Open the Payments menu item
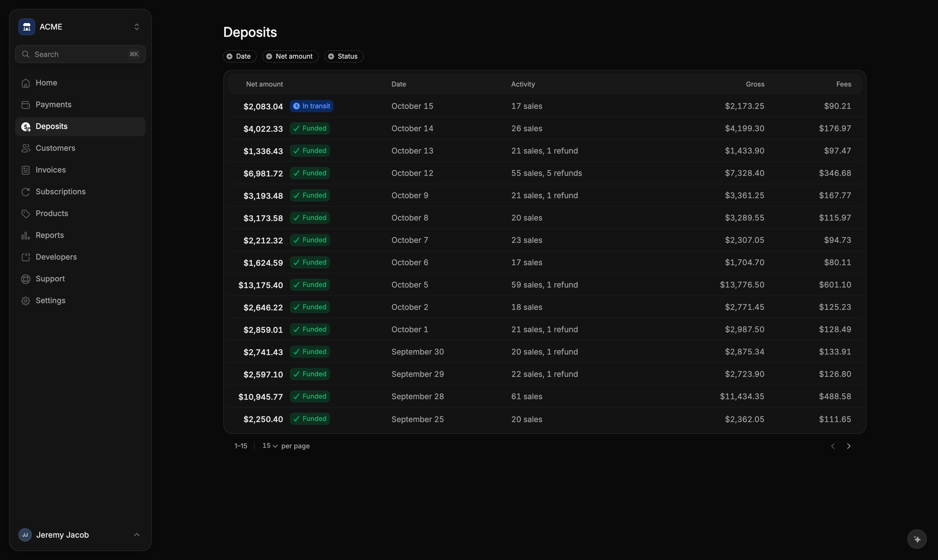This screenshot has width=938, height=560. (x=80, y=104)
